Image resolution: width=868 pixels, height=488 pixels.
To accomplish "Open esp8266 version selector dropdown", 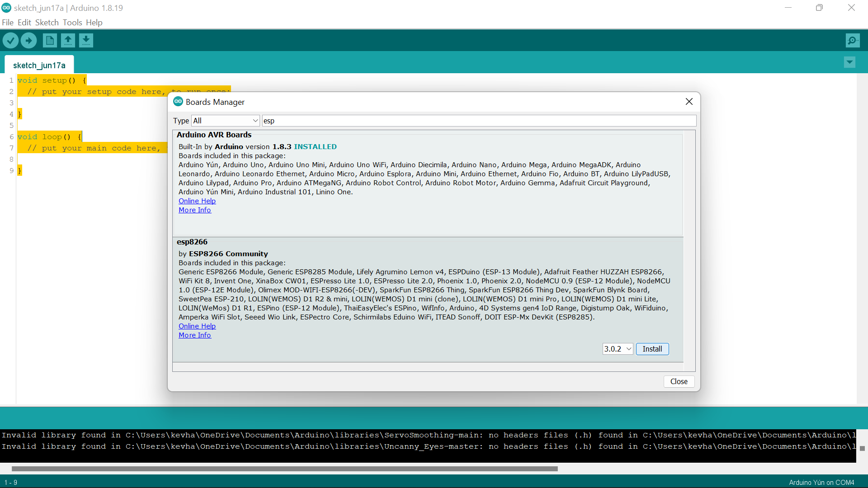I will point(618,349).
